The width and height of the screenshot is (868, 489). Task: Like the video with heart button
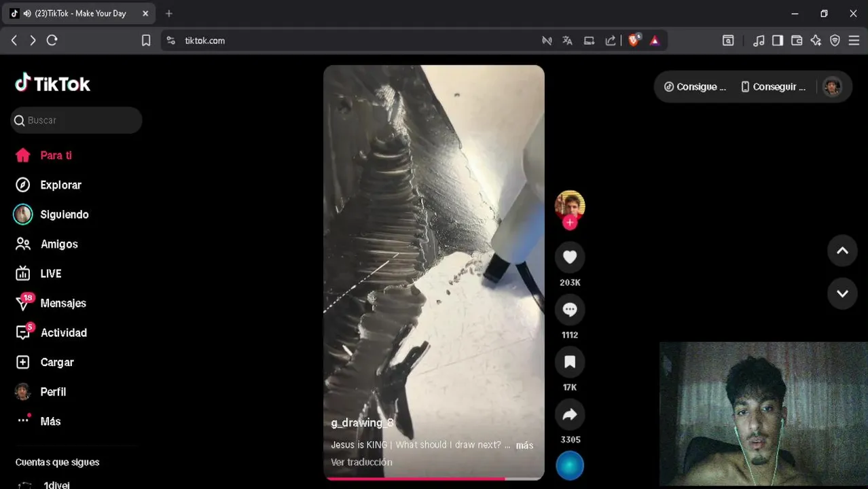click(570, 257)
